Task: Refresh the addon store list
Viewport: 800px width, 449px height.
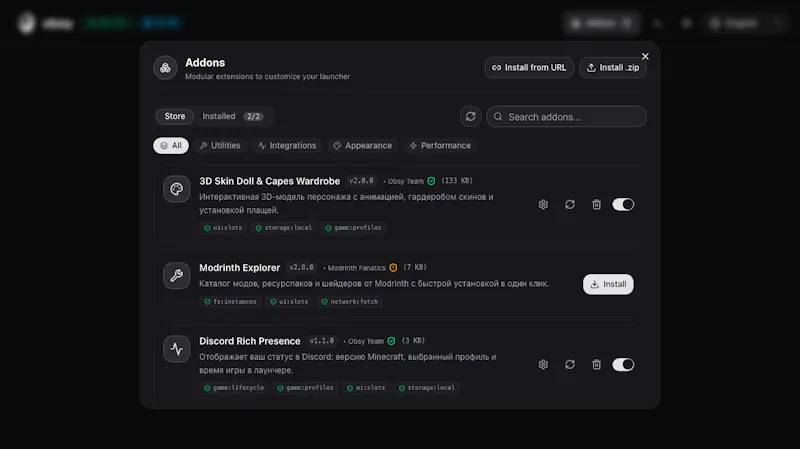Action: pyautogui.click(x=470, y=116)
